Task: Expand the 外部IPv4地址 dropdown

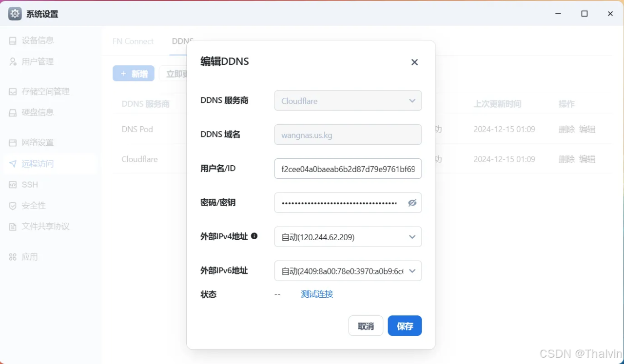Action: pos(348,237)
